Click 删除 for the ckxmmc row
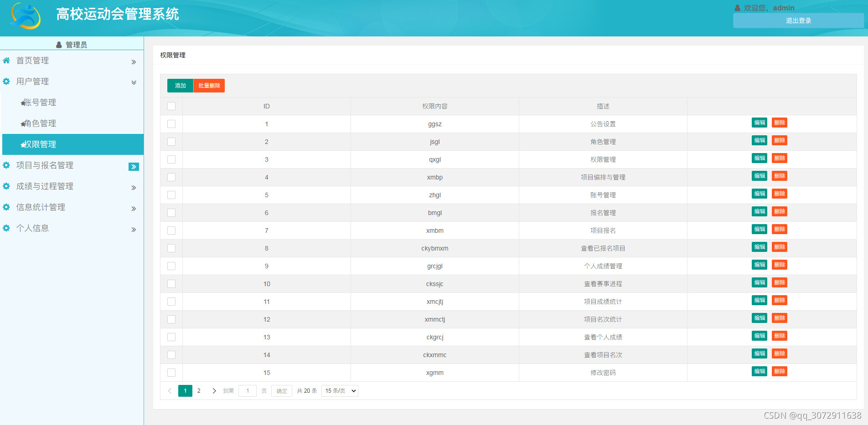The height and width of the screenshot is (425, 868). coord(780,353)
